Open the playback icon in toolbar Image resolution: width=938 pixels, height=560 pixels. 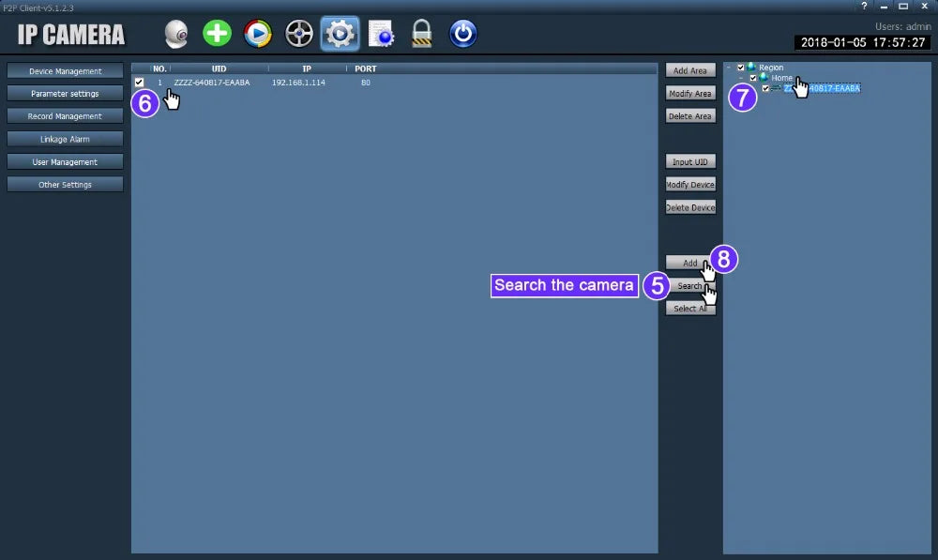point(258,34)
